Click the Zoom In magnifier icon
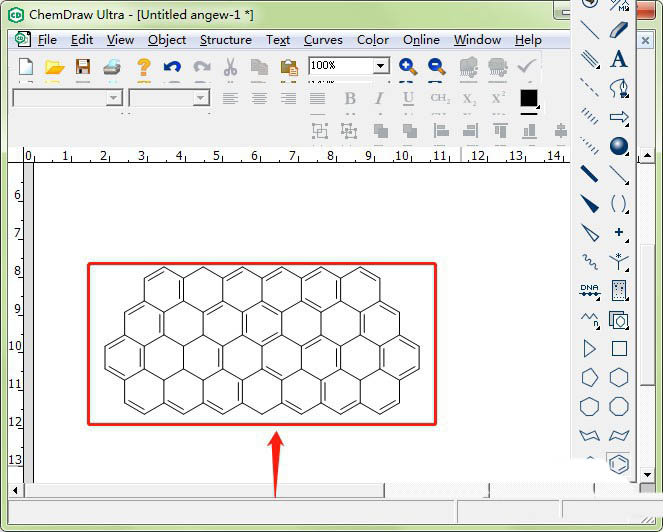This screenshot has width=663, height=532. tap(408, 67)
